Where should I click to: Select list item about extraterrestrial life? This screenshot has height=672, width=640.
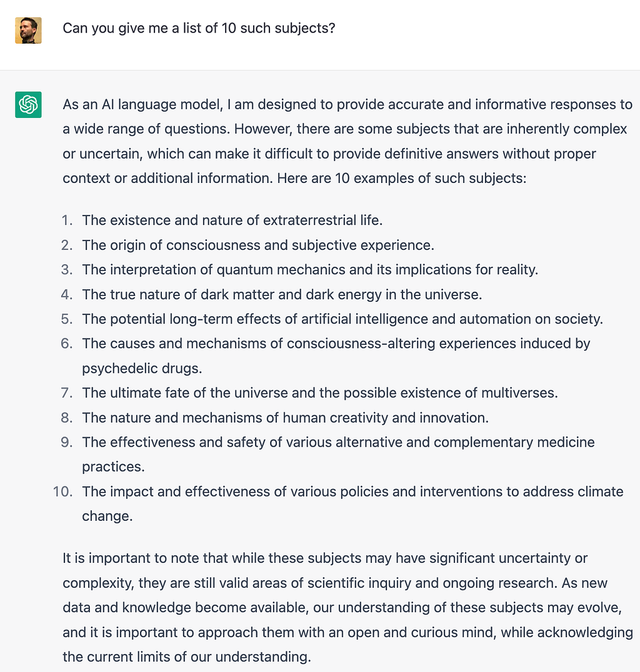click(x=232, y=220)
